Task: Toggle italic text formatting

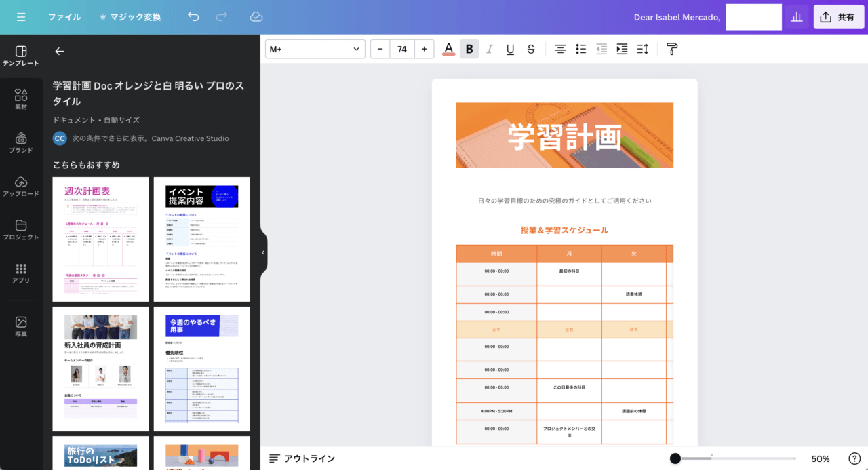Action: click(x=490, y=49)
